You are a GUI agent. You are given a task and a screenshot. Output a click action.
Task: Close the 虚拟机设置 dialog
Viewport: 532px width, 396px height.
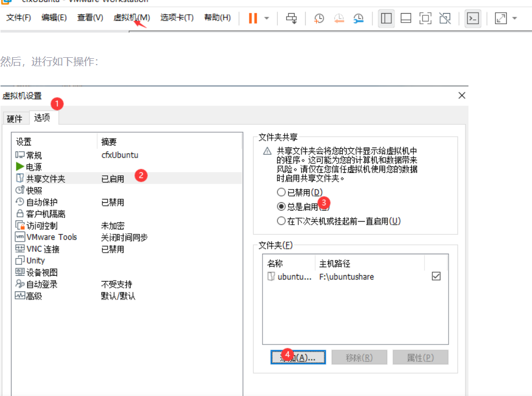[462, 96]
